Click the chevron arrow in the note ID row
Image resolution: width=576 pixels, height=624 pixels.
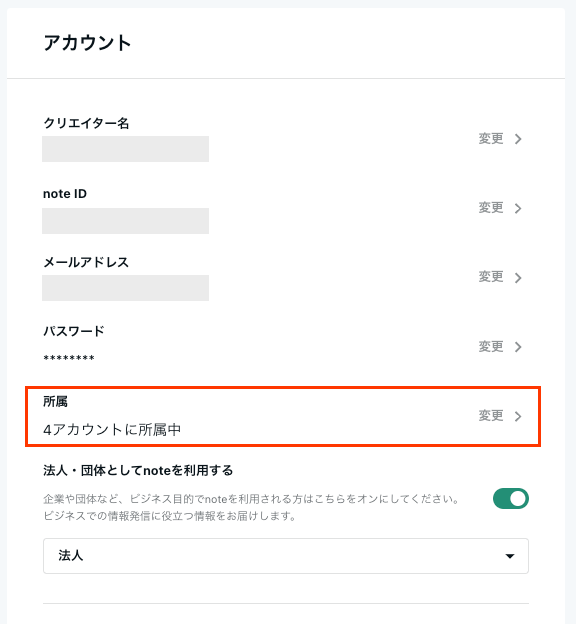tap(518, 208)
